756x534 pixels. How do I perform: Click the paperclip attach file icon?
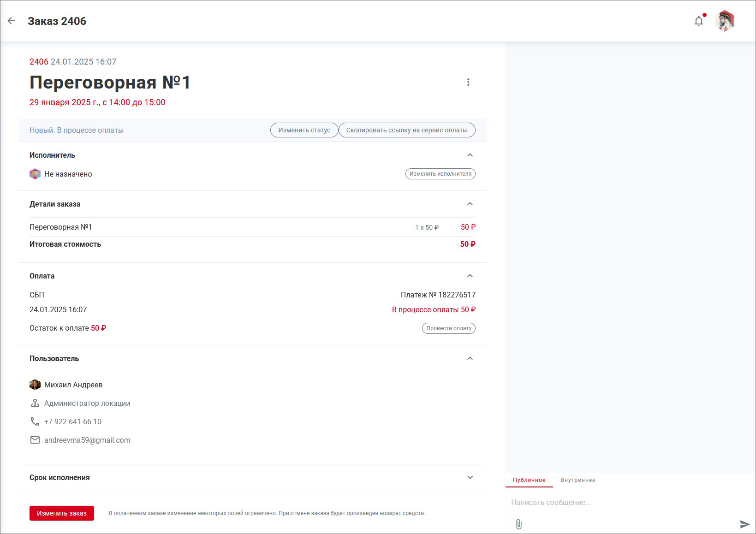[x=519, y=524]
